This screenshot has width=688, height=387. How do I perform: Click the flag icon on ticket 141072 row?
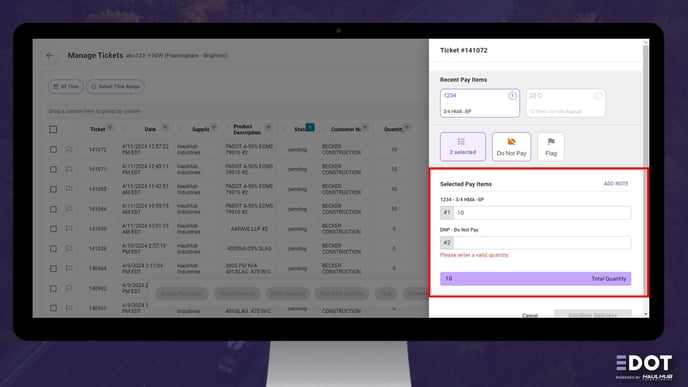click(69, 150)
